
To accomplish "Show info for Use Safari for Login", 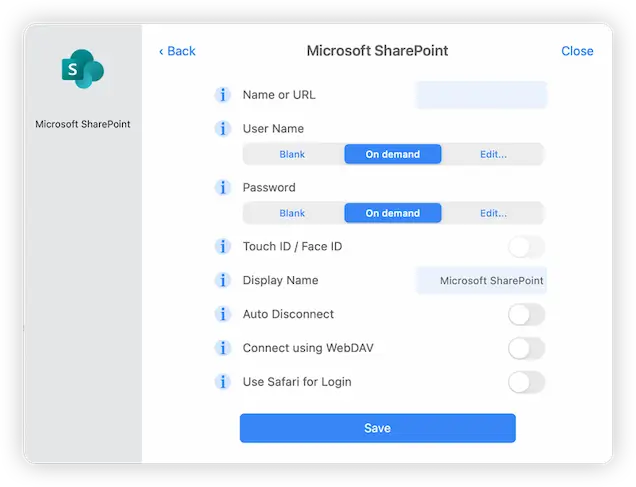I will [222, 382].
